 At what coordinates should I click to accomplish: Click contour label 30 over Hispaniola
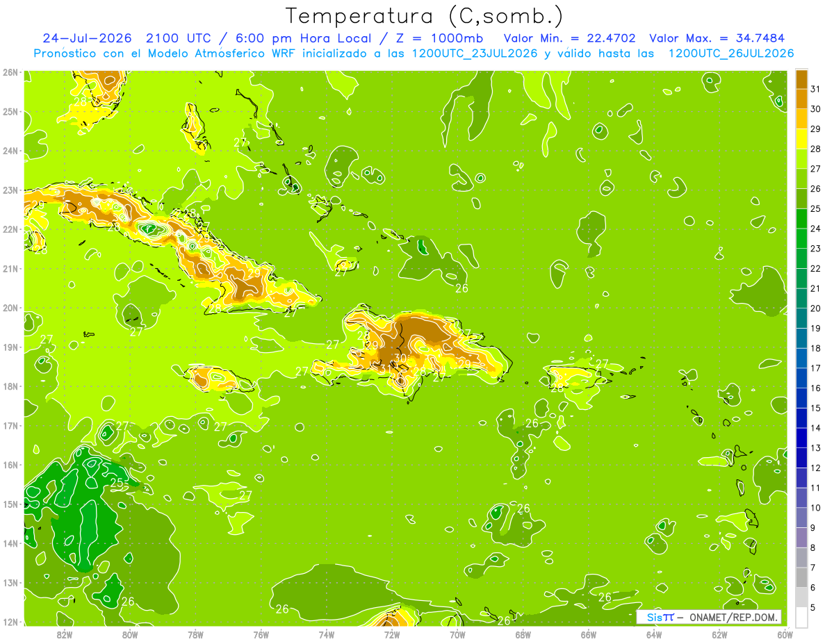pyautogui.click(x=400, y=358)
